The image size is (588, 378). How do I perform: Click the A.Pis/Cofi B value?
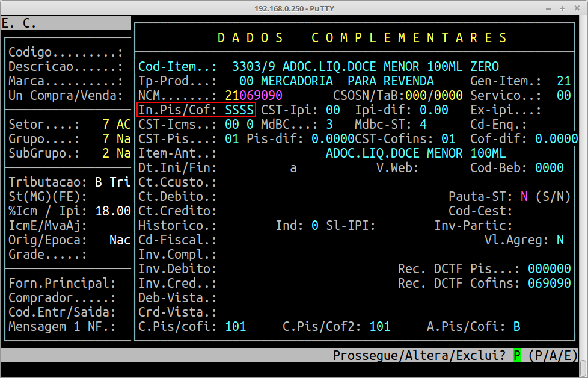516,327
